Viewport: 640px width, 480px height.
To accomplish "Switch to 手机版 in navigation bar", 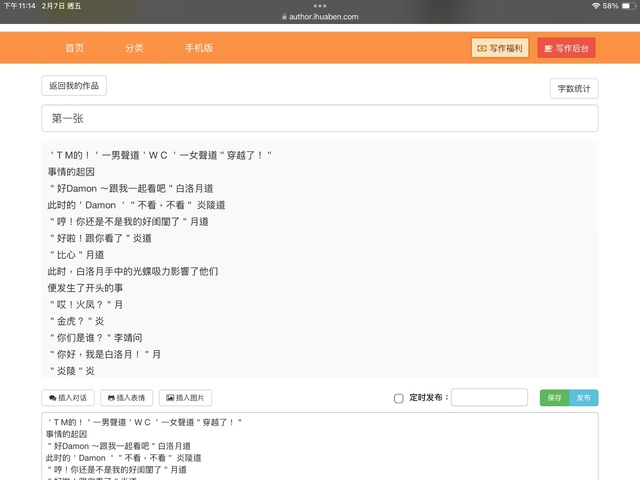I will [x=198, y=48].
